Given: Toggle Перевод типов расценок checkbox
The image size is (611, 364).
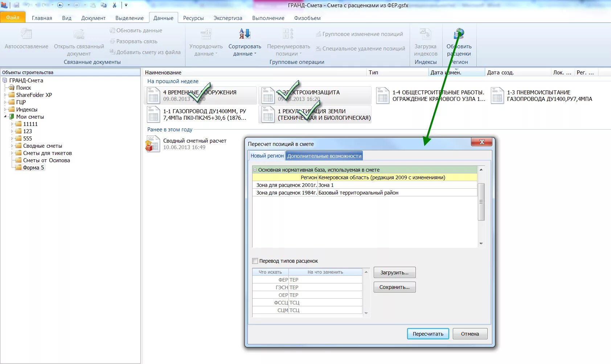Looking at the screenshot, I should [x=255, y=261].
